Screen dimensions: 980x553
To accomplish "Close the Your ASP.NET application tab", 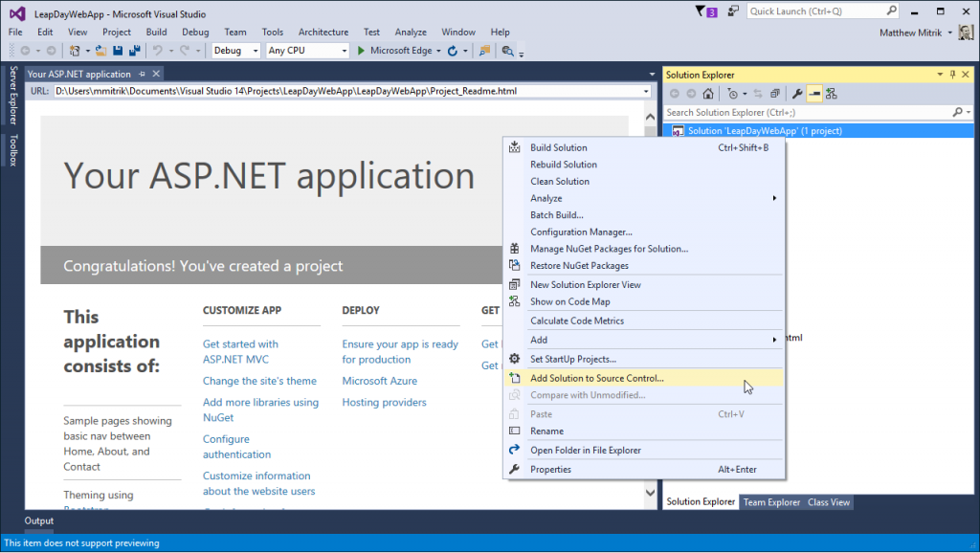I will pyautogui.click(x=156, y=74).
